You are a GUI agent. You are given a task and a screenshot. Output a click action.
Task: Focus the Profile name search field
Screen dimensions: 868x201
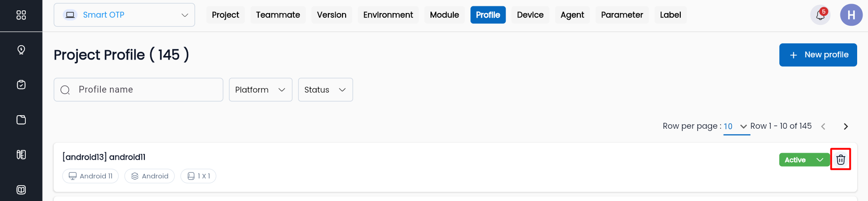pos(145,89)
